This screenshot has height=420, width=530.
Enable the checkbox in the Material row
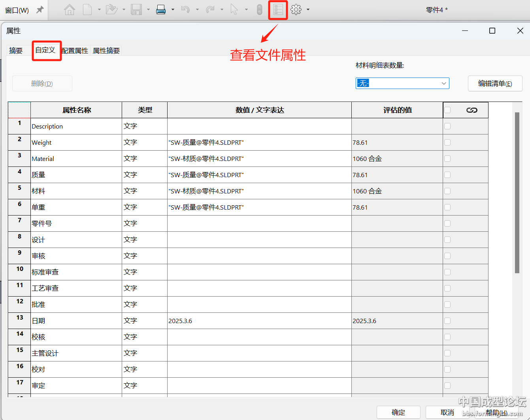coord(447,159)
